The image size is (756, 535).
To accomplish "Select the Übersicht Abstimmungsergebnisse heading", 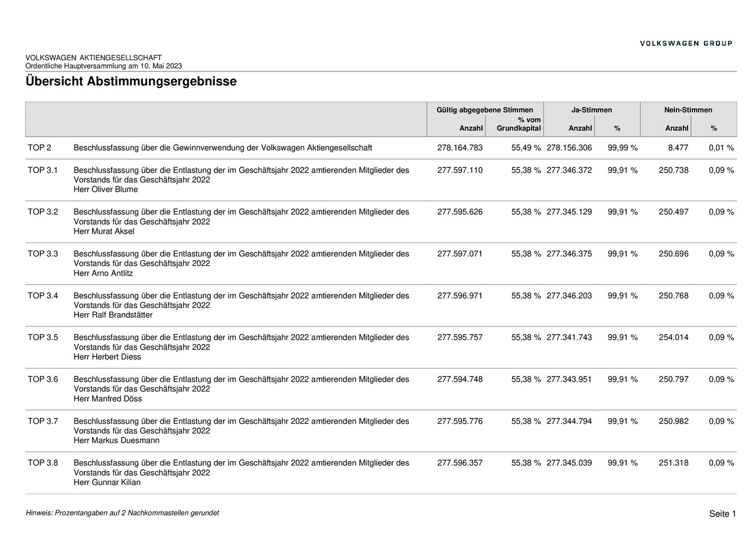I will [x=131, y=82].
